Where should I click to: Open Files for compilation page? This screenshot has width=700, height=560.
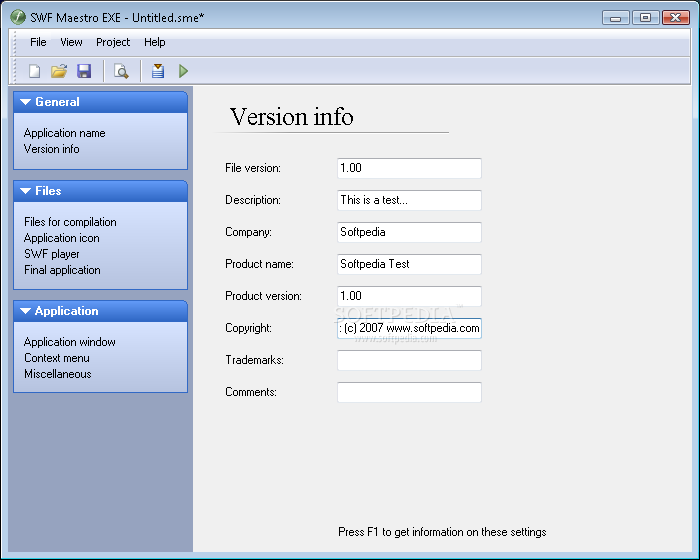[70, 222]
